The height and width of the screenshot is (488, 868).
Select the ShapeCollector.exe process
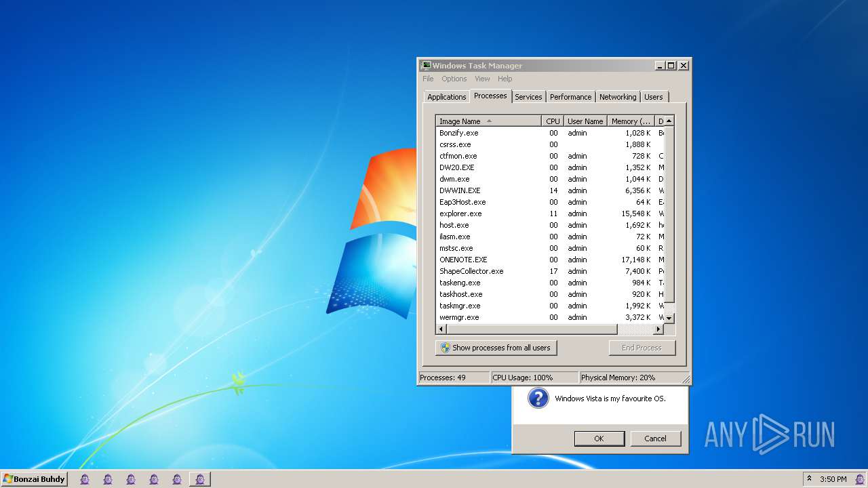550,271
